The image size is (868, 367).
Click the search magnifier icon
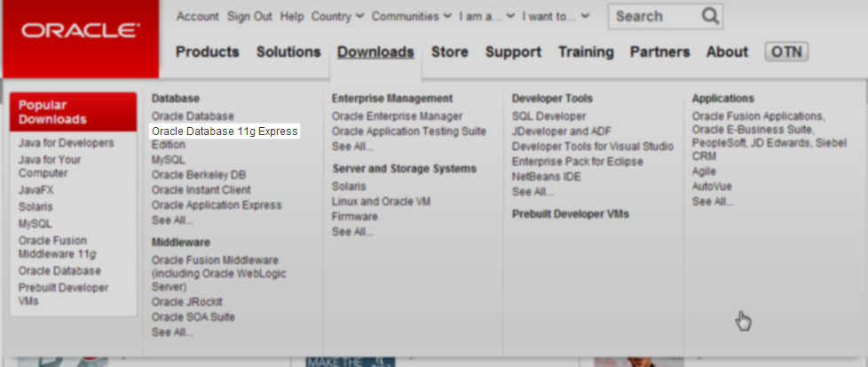(x=710, y=16)
